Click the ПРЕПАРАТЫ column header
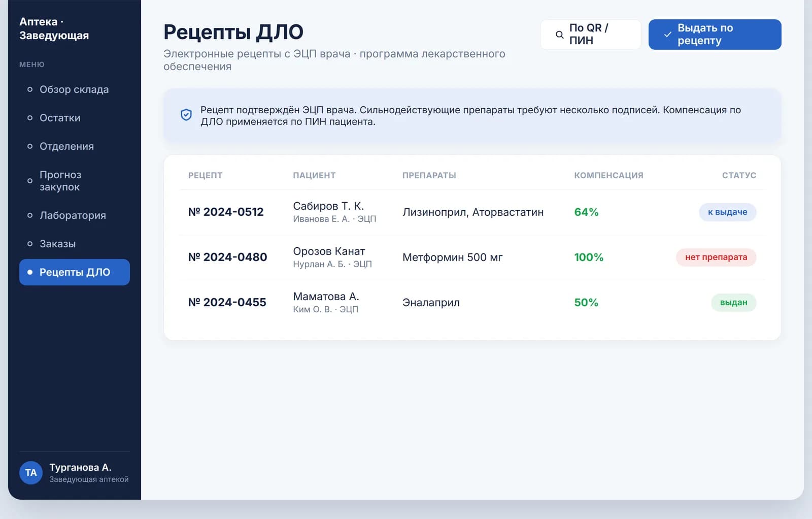Screen dimensions: 812x519 pos(429,175)
